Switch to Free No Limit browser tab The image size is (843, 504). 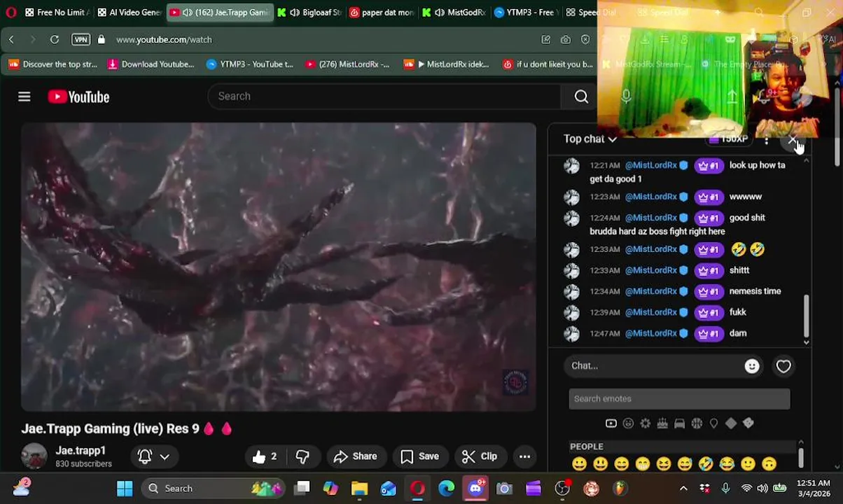click(x=57, y=13)
